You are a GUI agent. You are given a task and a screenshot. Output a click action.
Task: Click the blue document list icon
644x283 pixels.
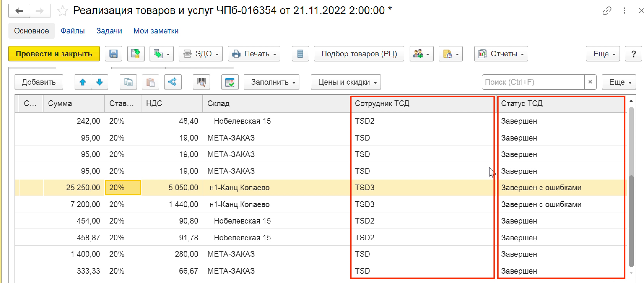point(300,54)
